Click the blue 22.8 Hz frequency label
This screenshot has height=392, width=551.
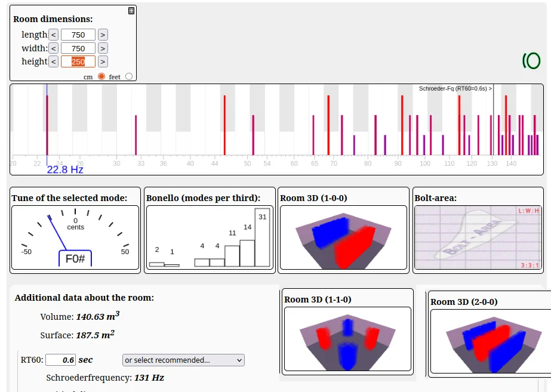coord(65,169)
